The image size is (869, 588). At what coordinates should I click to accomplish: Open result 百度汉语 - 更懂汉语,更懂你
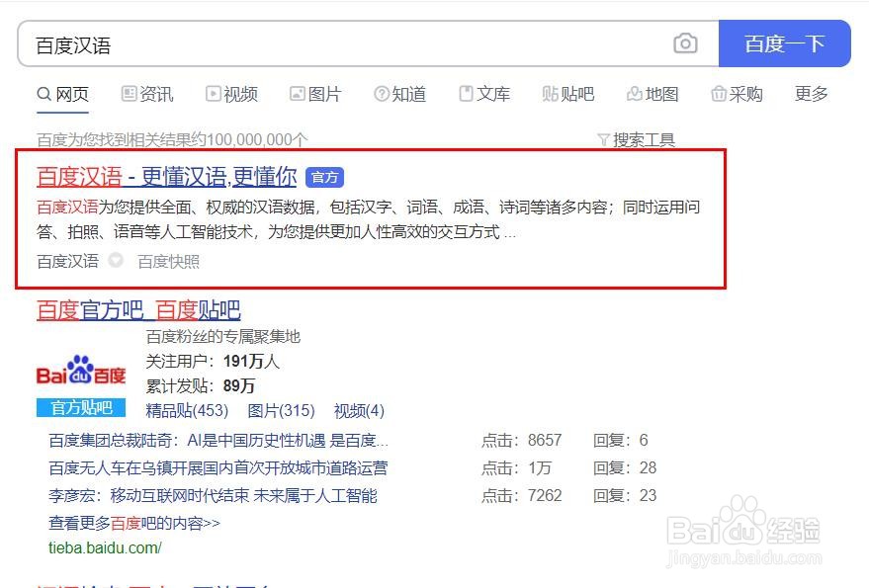(x=167, y=177)
